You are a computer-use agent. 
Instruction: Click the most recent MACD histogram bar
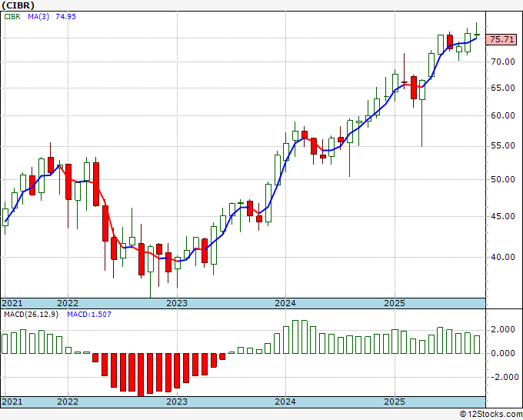tap(477, 345)
